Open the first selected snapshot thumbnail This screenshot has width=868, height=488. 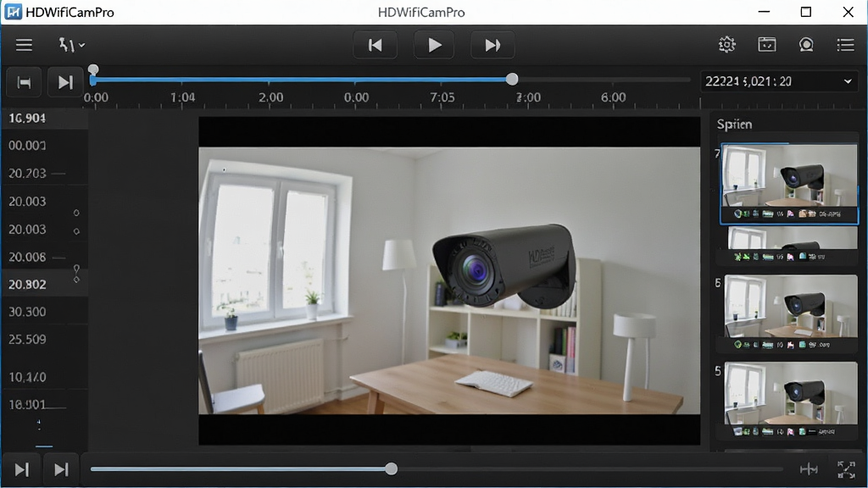click(789, 183)
